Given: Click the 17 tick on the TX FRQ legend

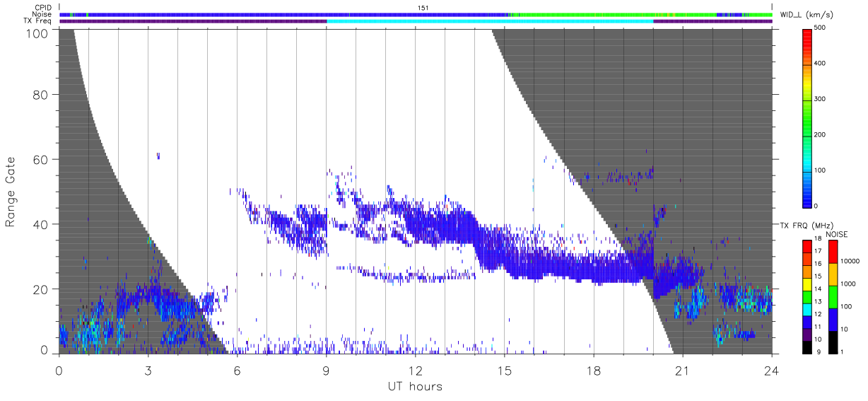Looking at the screenshot, I should click(818, 251).
